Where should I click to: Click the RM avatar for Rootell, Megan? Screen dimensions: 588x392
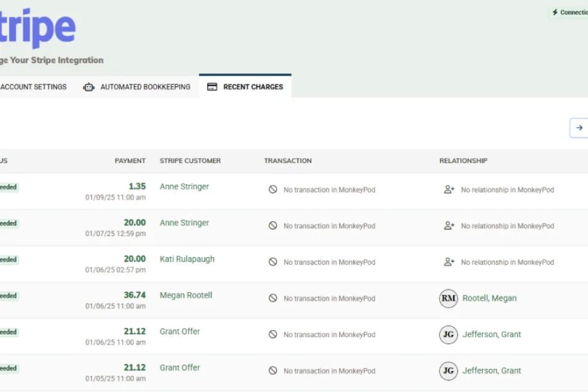point(449,299)
